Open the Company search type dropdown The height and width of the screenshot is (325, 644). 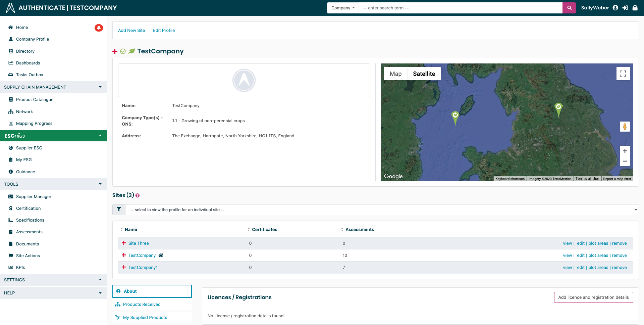point(343,8)
